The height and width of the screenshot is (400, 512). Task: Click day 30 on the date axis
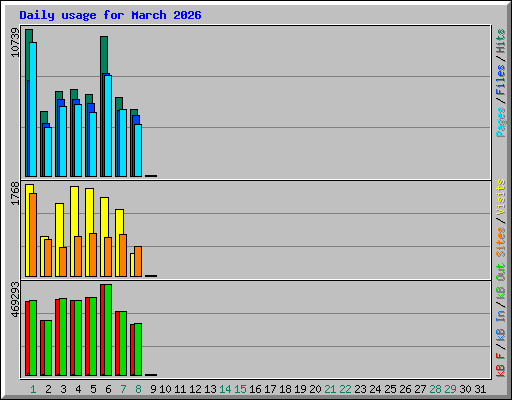coord(465,389)
